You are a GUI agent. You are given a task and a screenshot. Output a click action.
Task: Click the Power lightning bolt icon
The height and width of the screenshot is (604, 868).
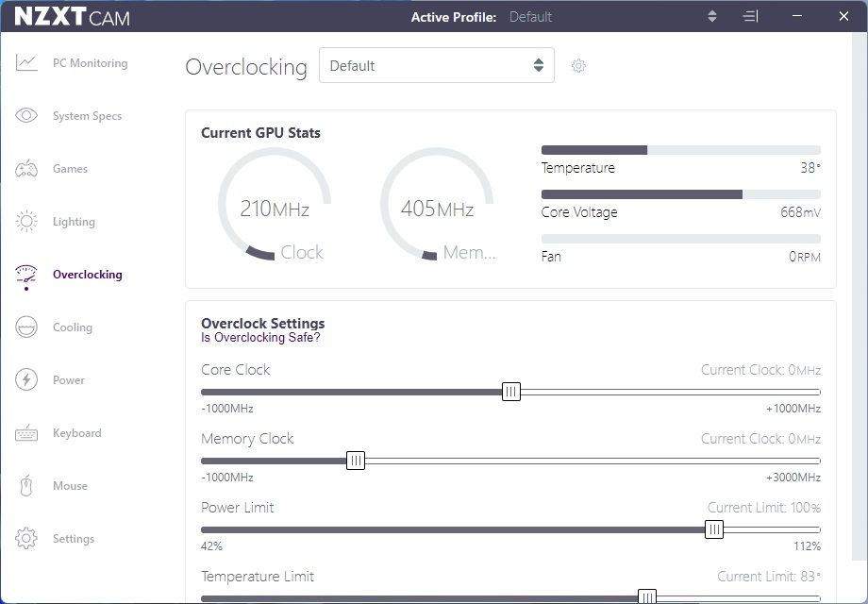click(26, 379)
